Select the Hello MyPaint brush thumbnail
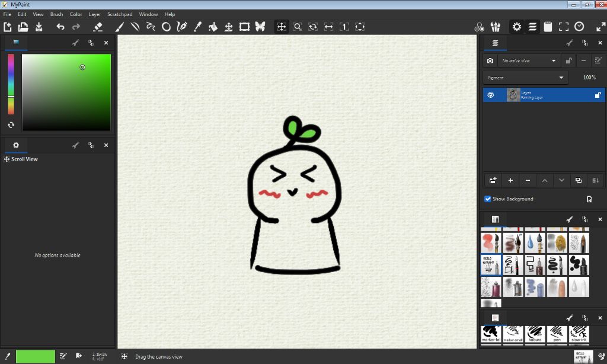Image resolution: width=607 pixels, height=364 pixels. (491, 265)
